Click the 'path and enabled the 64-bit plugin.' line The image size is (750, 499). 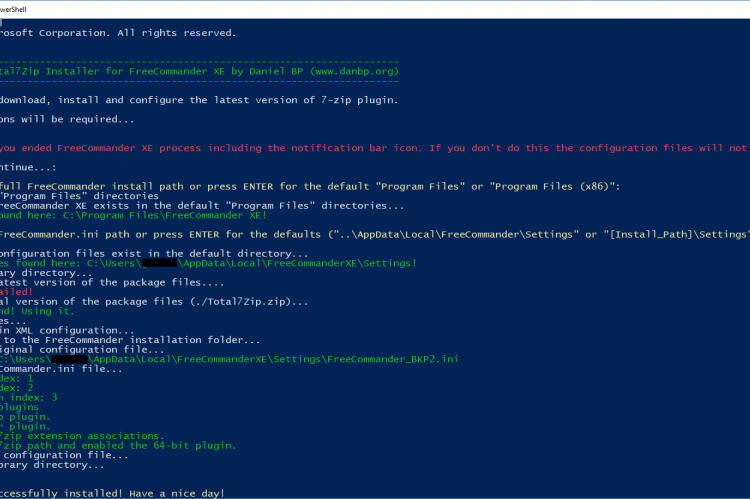(118, 445)
